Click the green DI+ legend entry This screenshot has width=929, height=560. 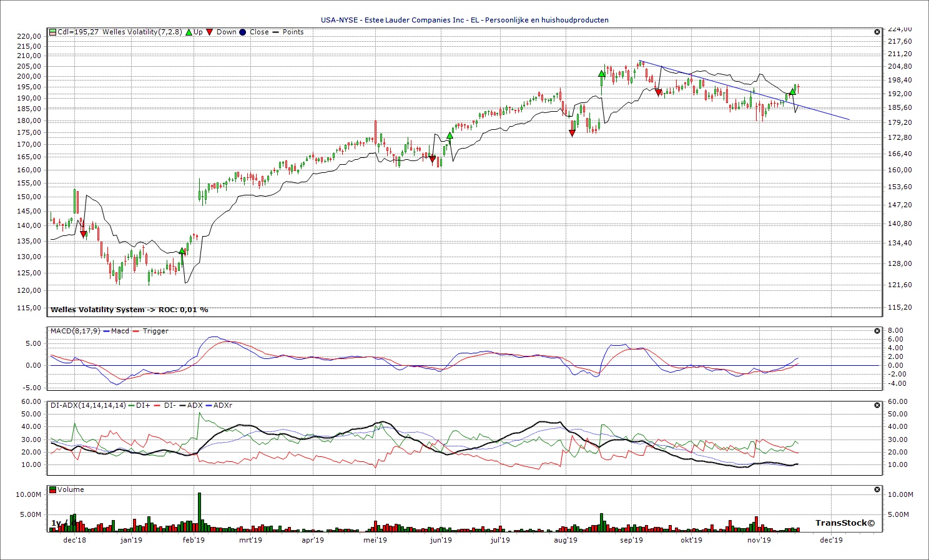click(x=139, y=405)
